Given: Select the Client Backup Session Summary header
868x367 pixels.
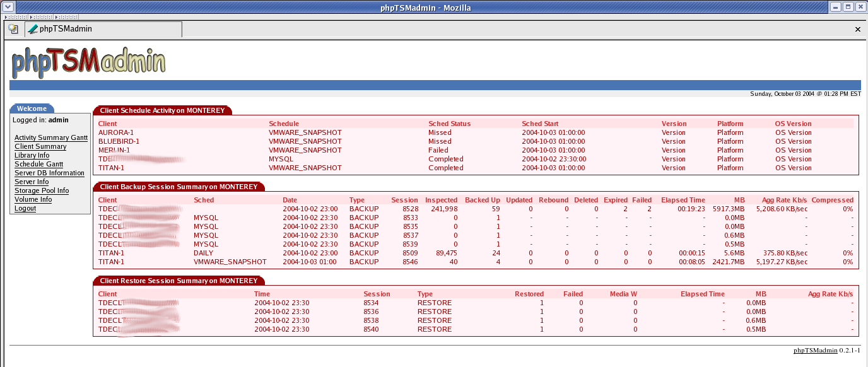Looking at the screenshot, I should (179, 187).
